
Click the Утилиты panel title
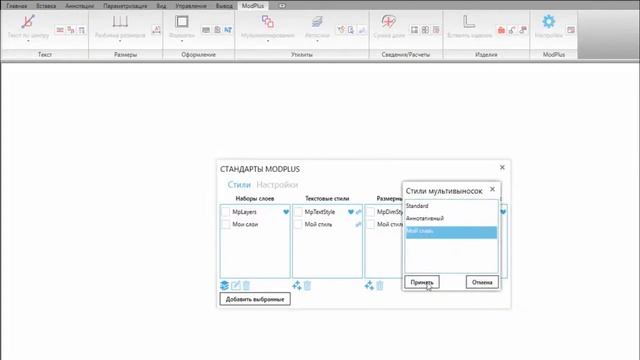tap(302, 54)
